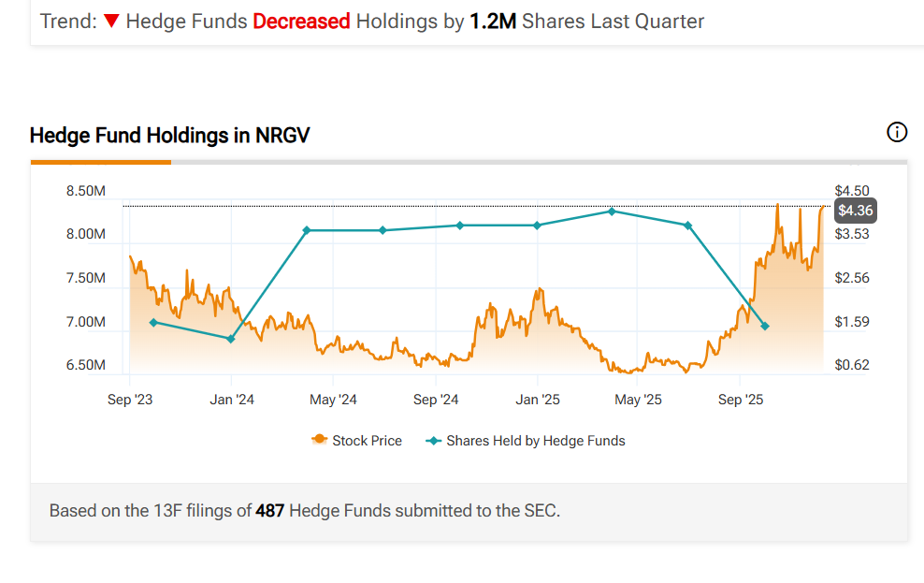This screenshot has width=924, height=583.
Task: Click the 1.2M shares figure in trend
Action: tap(493, 21)
